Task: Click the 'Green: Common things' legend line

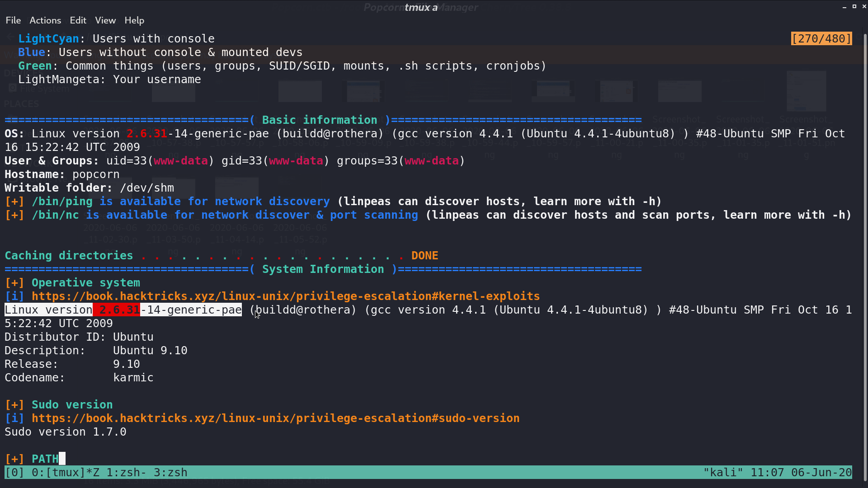Action: click(x=282, y=66)
